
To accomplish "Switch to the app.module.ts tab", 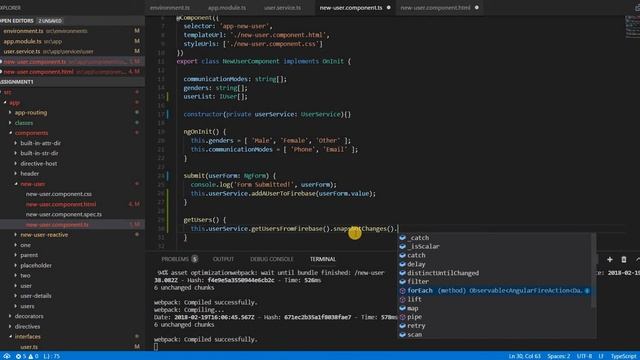I will click(227, 7).
